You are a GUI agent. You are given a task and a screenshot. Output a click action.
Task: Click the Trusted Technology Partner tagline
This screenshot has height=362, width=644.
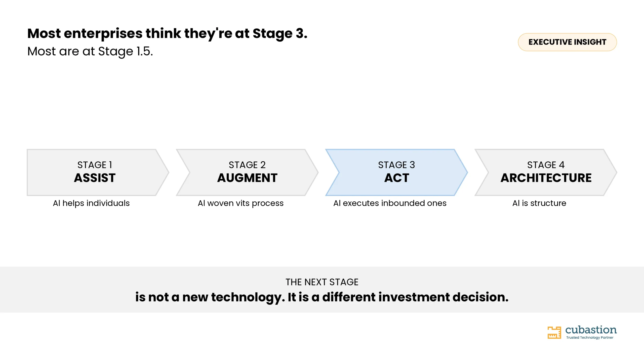point(590,338)
